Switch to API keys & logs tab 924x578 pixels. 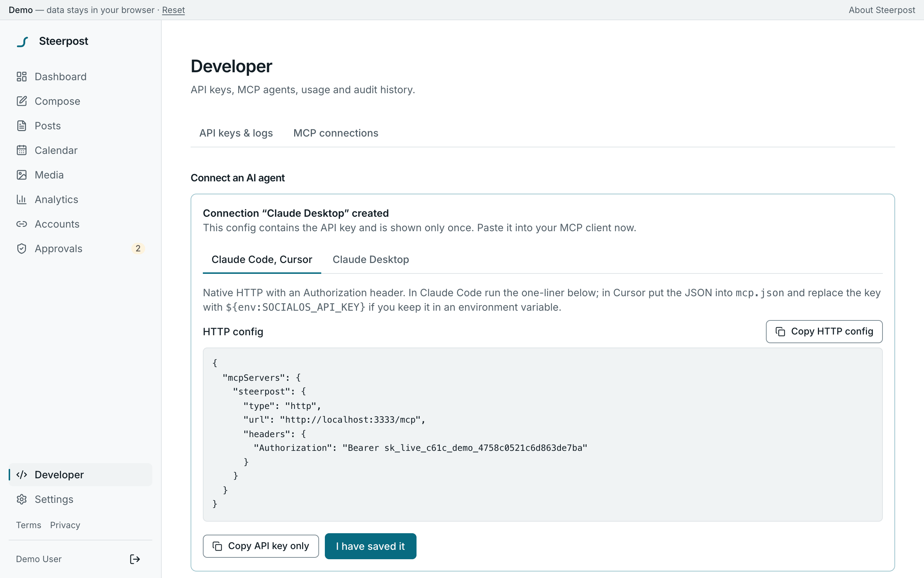tap(236, 133)
